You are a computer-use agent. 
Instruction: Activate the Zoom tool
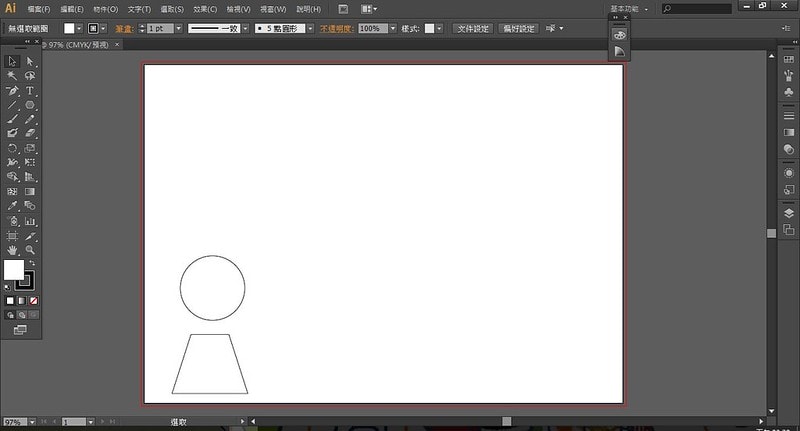click(x=30, y=249)
